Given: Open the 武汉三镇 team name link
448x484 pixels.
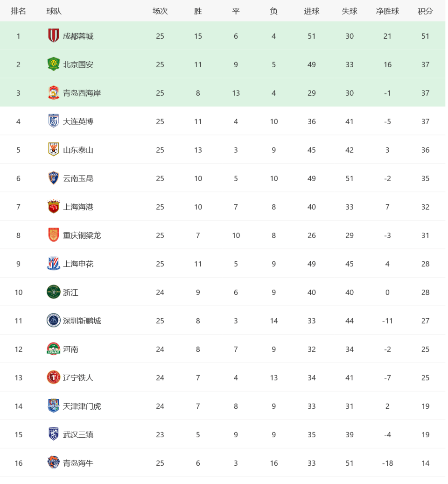Looking at the screenshot, I should click(x=78, y=434).
